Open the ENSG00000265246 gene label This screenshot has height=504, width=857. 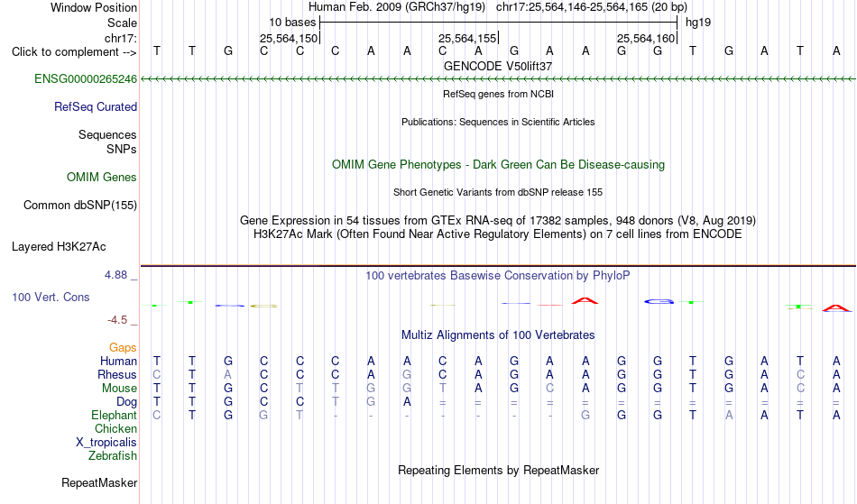click(x=86, y=79)
